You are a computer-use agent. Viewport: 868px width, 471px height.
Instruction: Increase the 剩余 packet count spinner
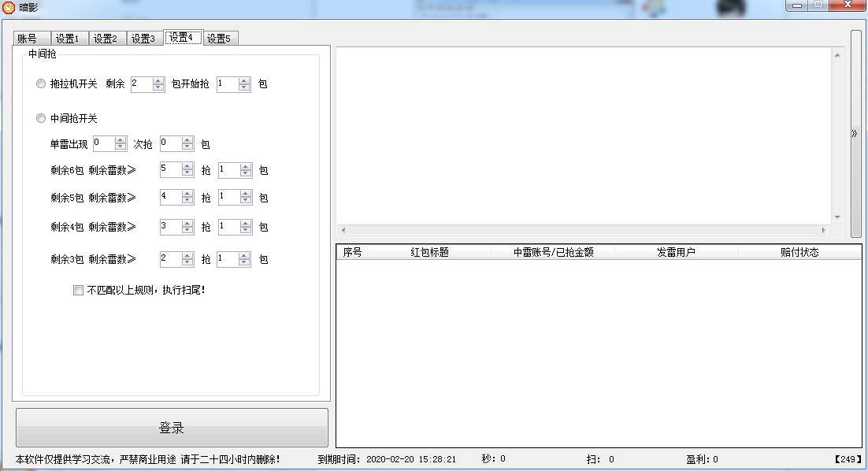click(x=158, y=81)
